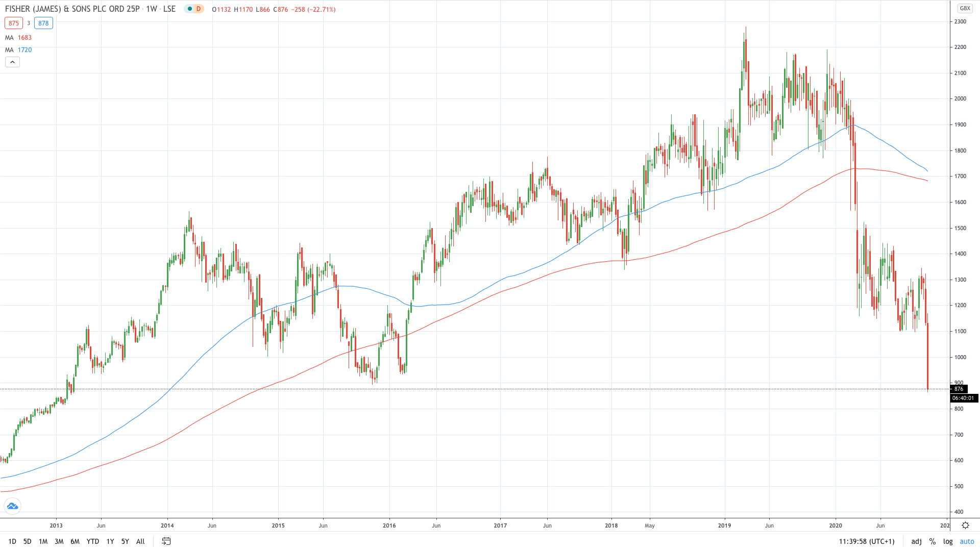Click the spread value 3
The width and height of the screenshot is (980, 551).
(29, 23)
